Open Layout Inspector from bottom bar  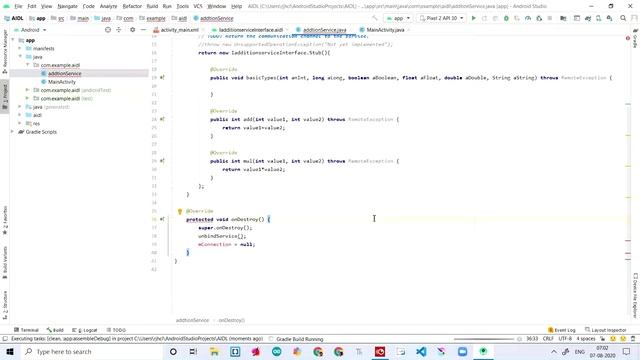606,330
